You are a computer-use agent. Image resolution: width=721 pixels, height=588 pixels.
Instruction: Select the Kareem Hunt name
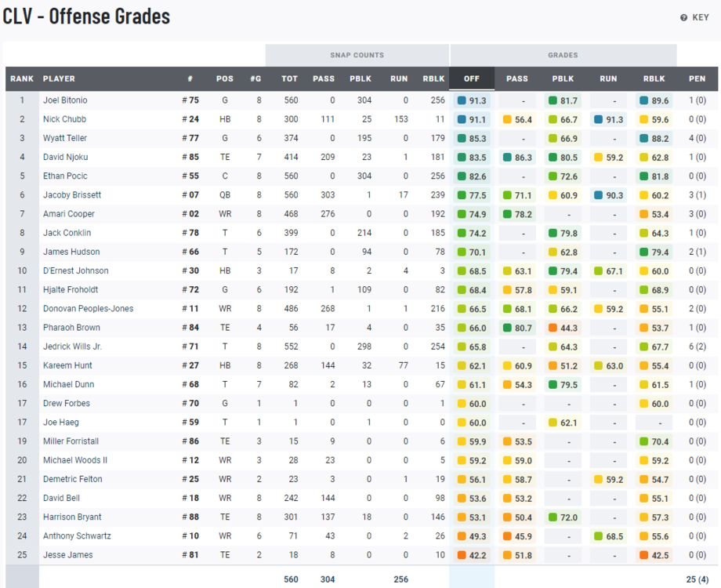tap(67, 365)
